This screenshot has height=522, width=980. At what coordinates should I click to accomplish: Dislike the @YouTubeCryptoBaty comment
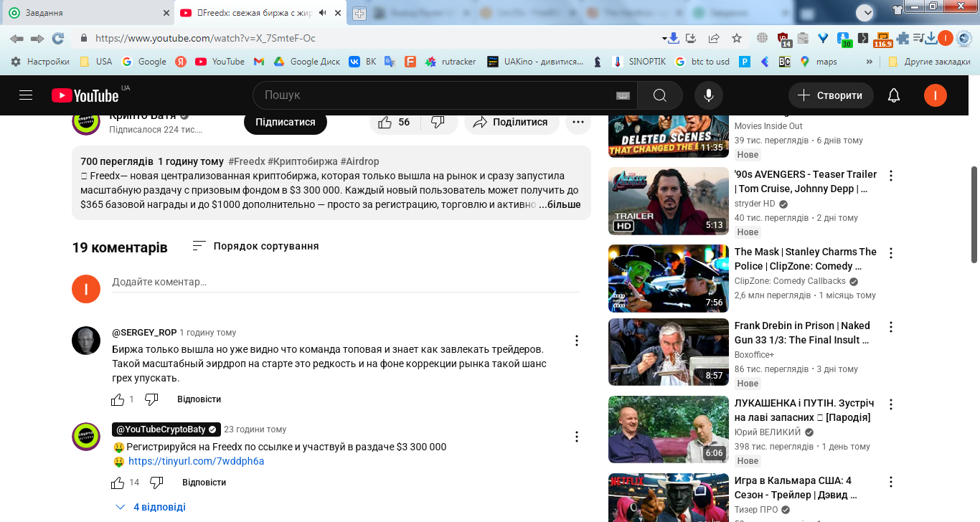pyautogui.click(x=156, y=483)
